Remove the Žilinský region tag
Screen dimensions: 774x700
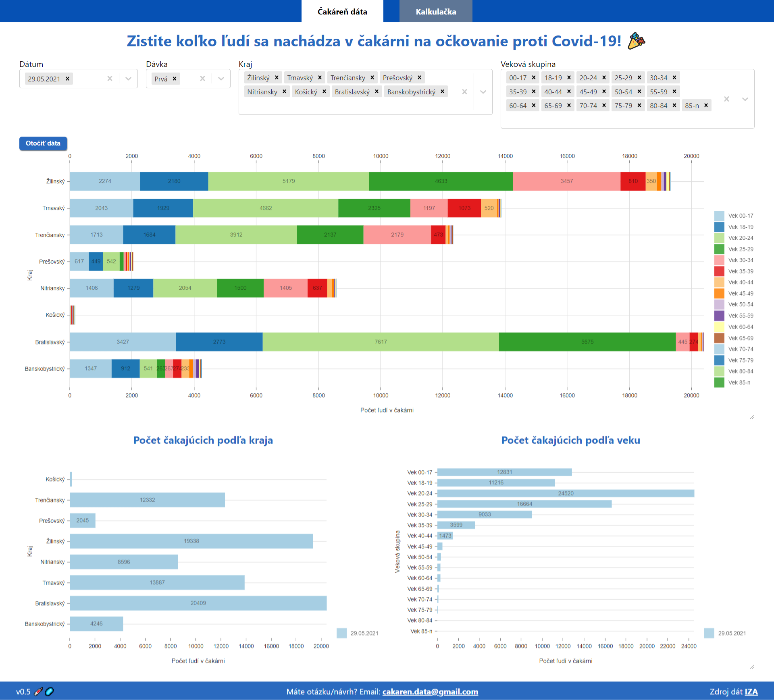click(x=277, y=78)
